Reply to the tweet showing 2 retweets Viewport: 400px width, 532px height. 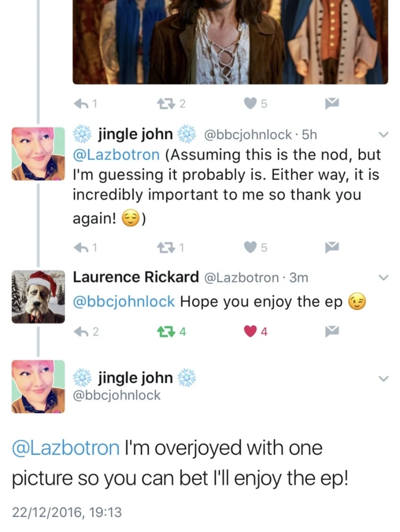(82, 103)
